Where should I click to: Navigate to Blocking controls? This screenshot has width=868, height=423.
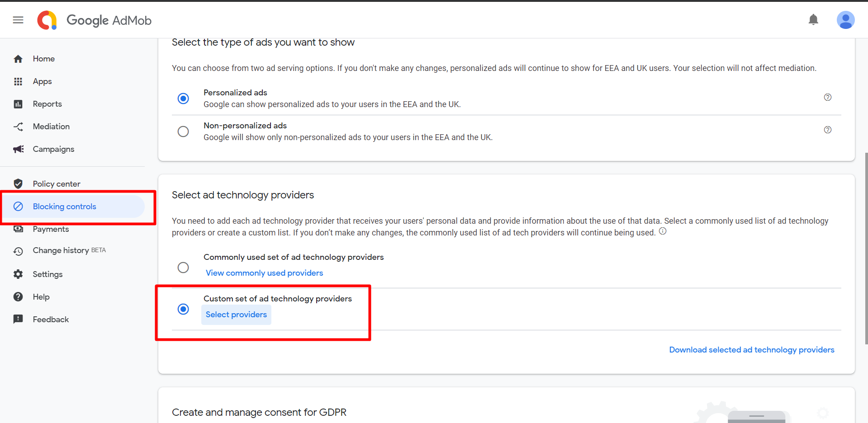click(64, 207)
